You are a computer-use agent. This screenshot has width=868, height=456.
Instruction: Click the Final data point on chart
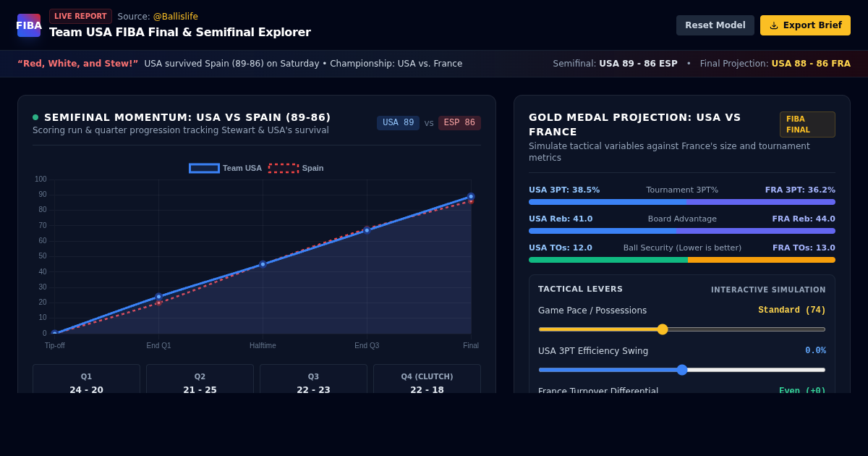[471, 196]
